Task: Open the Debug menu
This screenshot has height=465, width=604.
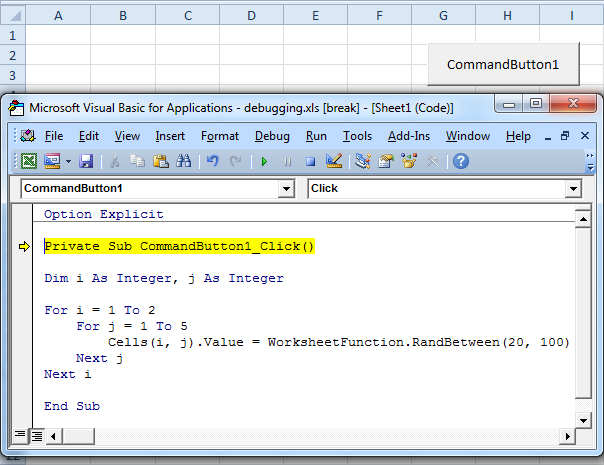Action: 272,136
